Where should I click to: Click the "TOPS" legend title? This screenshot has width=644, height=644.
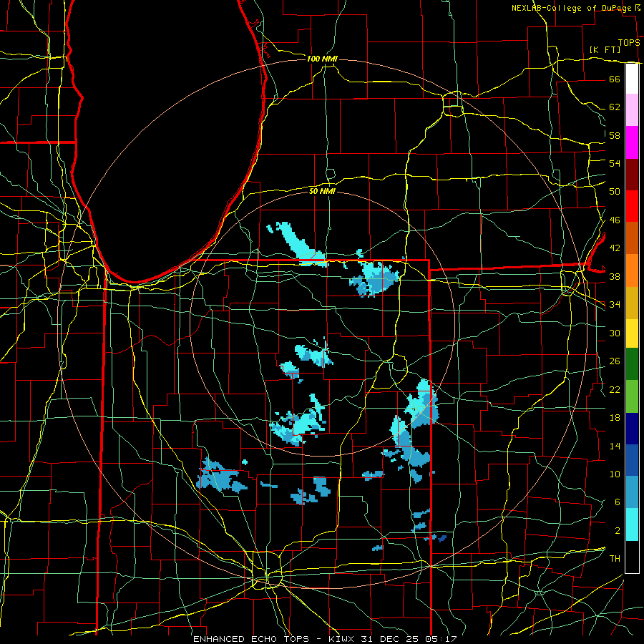coord(629,43)
